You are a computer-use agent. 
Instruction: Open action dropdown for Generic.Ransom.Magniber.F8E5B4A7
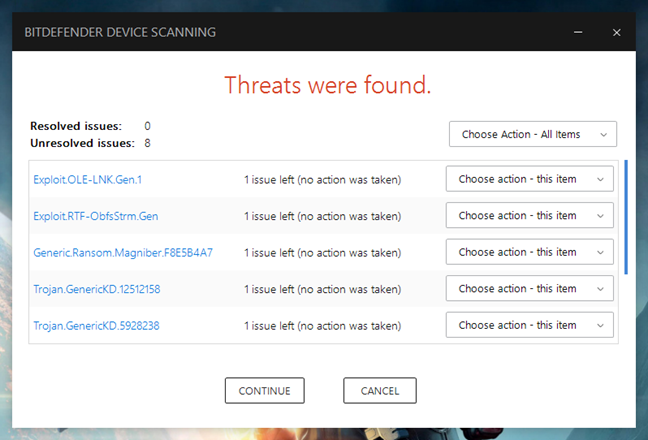pos(529,252)
